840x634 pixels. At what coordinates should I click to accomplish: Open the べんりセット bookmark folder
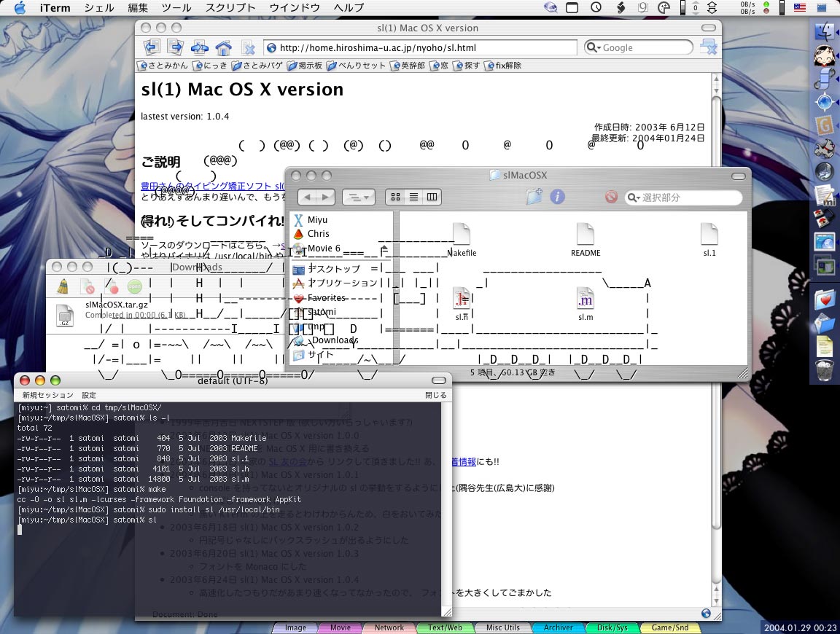pos(357,66)
